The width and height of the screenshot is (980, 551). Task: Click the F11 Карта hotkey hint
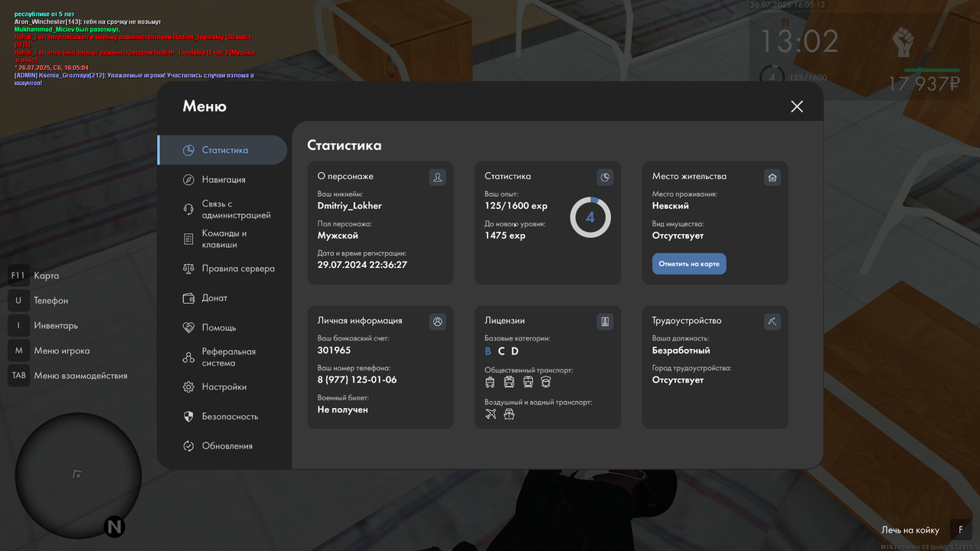[x=34, y=275]
